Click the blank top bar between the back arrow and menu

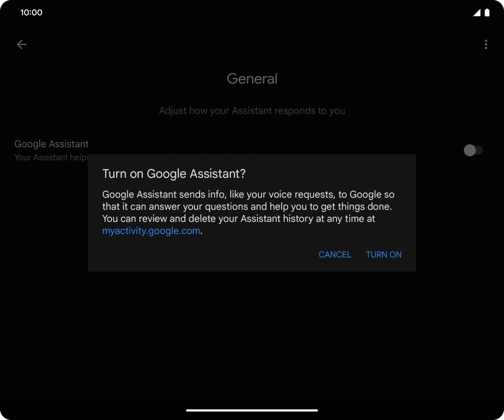252,44
